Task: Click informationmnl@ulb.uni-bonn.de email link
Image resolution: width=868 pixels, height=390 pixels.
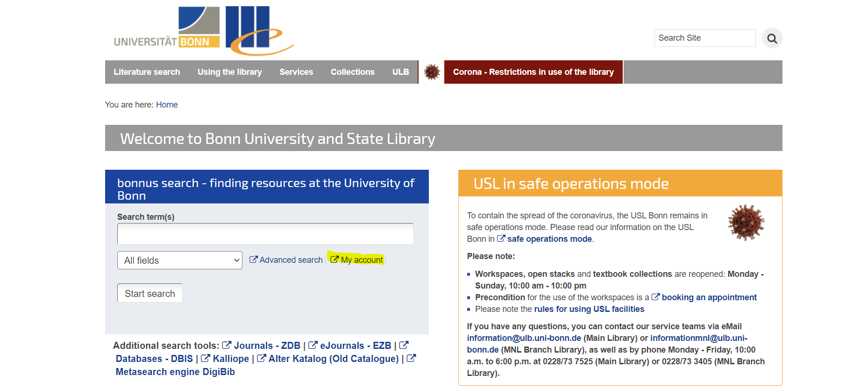Action: click(x=698, y=338)
